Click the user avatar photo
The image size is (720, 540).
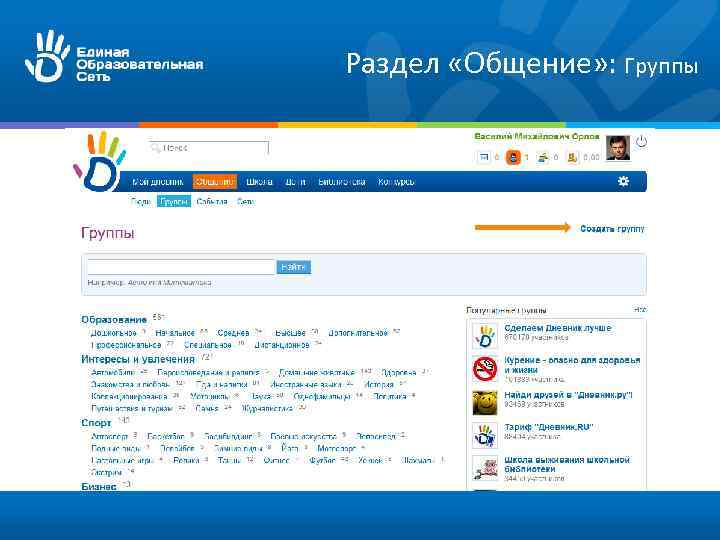618,148
